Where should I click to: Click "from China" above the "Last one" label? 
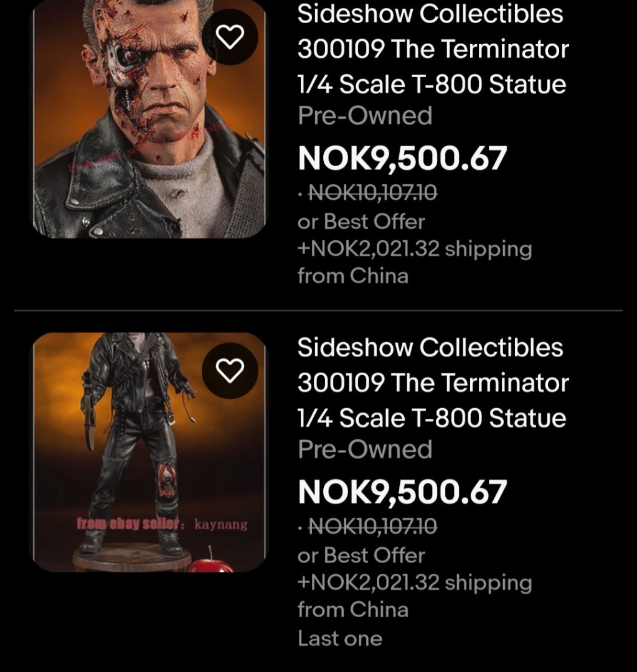click(x=352, y=609)
